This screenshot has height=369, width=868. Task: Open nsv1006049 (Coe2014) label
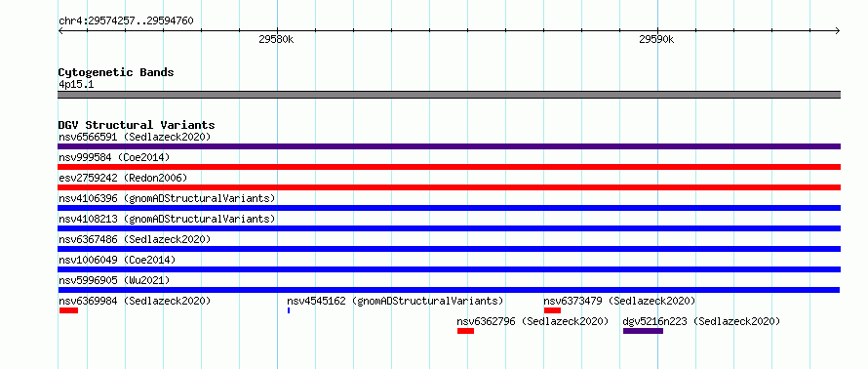point(117,260)
